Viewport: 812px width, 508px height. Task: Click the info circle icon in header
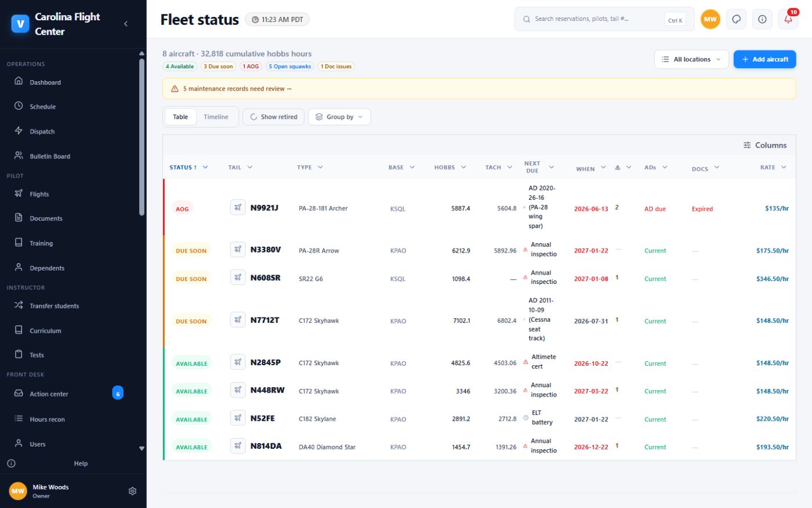point(762,19)
